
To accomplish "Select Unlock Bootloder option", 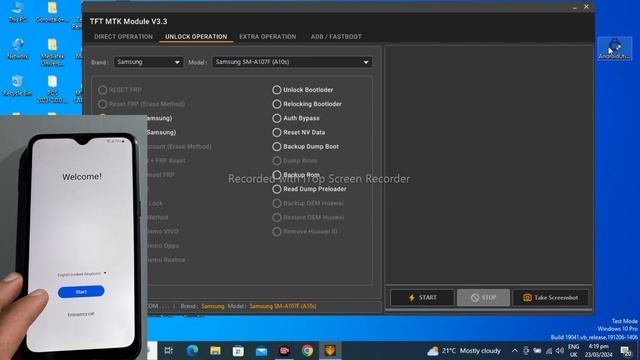I will pyautogui.click(x=303, y=90).
